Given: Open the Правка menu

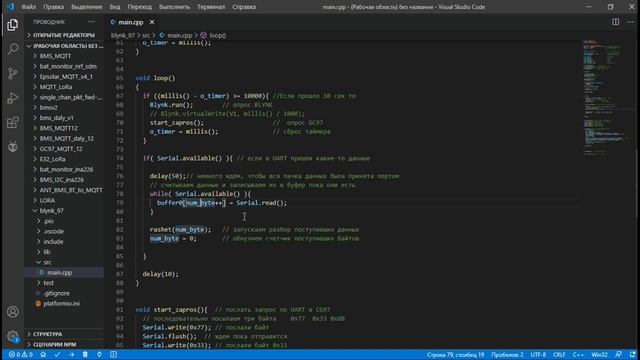Looking at the screenshot, I should (53, 7).
